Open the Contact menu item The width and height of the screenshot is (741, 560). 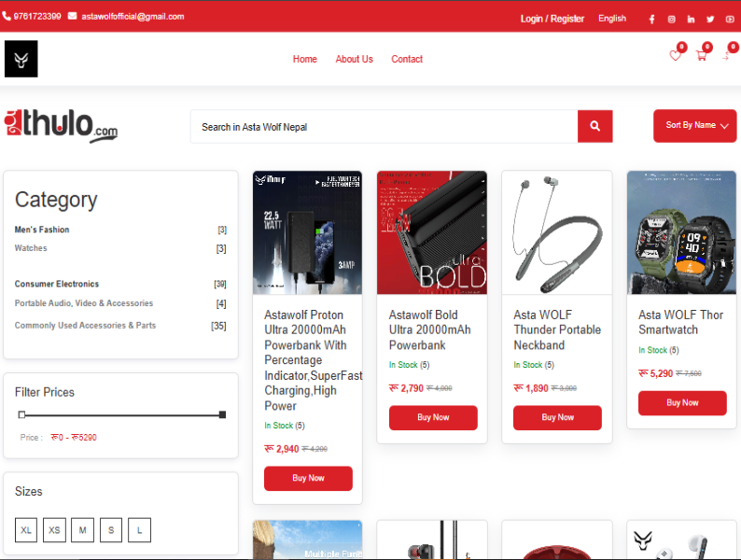[x=407, y=59]
